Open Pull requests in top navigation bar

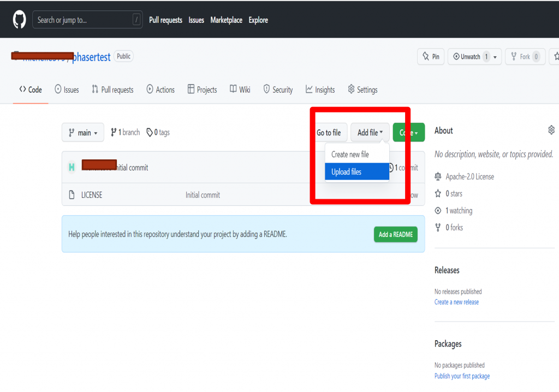point(165,20)
